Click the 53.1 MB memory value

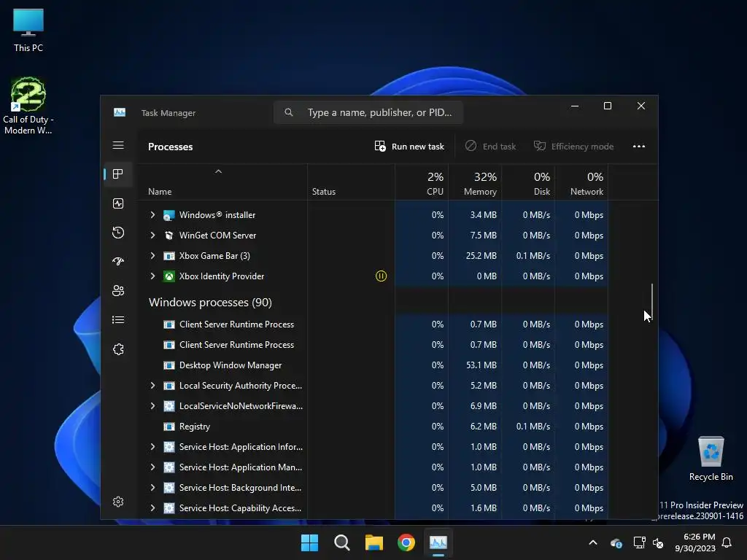click(481, 365)
